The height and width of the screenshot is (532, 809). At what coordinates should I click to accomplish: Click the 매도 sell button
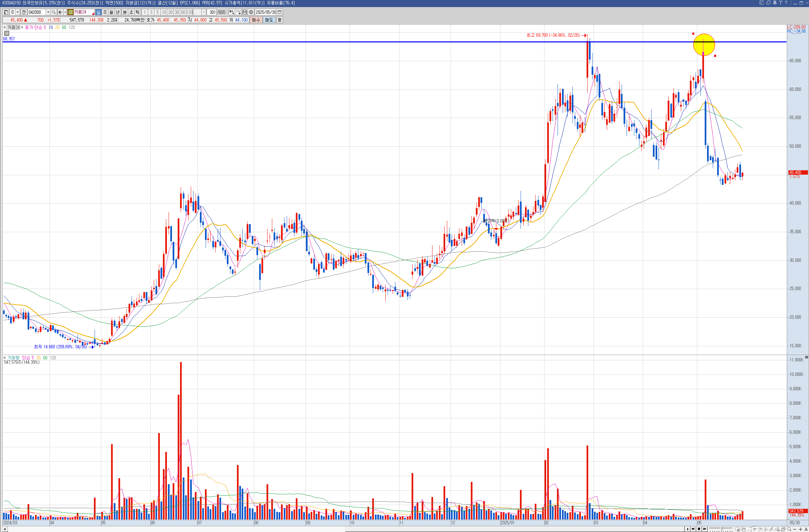click(269, 20)
